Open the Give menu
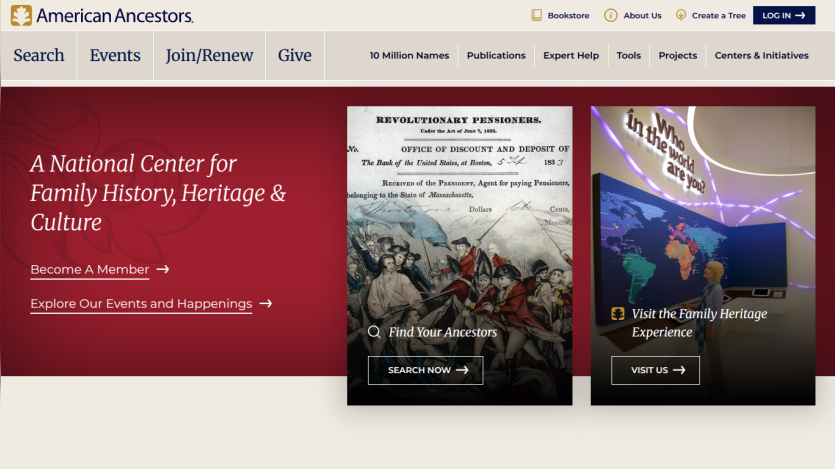 pyautogui.click(x=294, y=55)
